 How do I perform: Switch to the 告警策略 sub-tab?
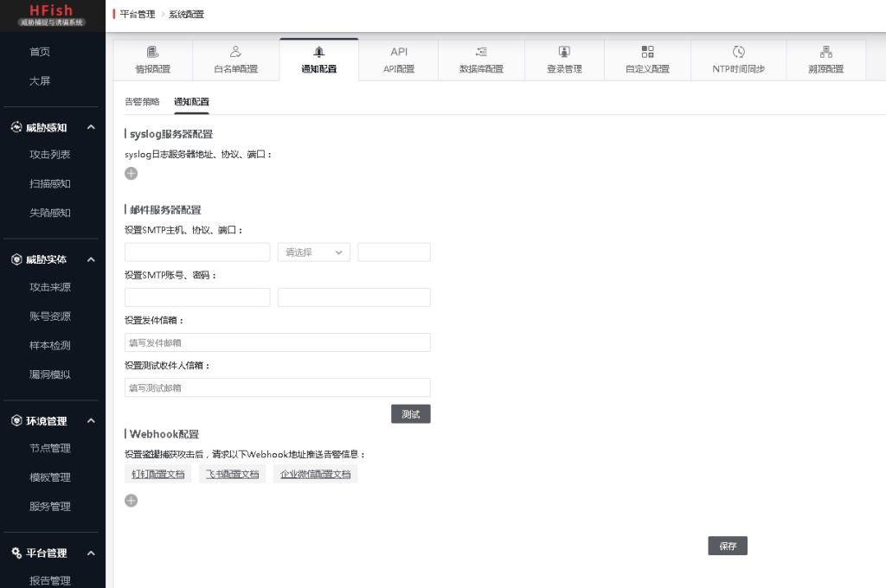(142, 102)
